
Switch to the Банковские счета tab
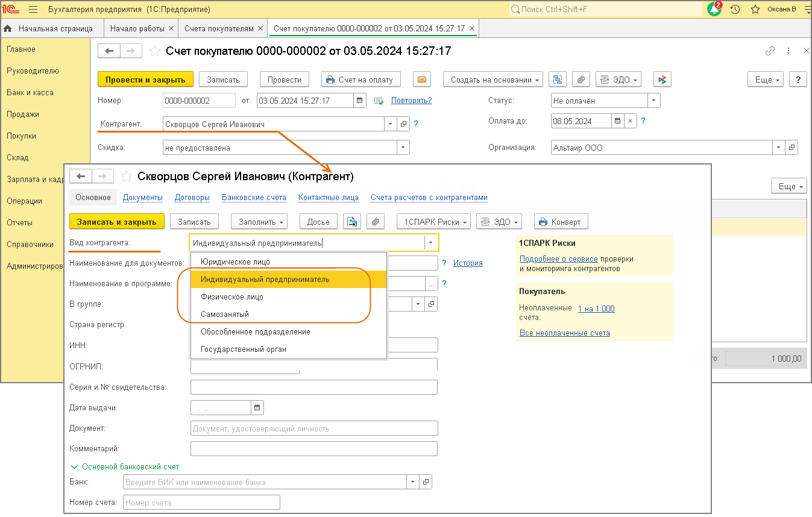254,198
